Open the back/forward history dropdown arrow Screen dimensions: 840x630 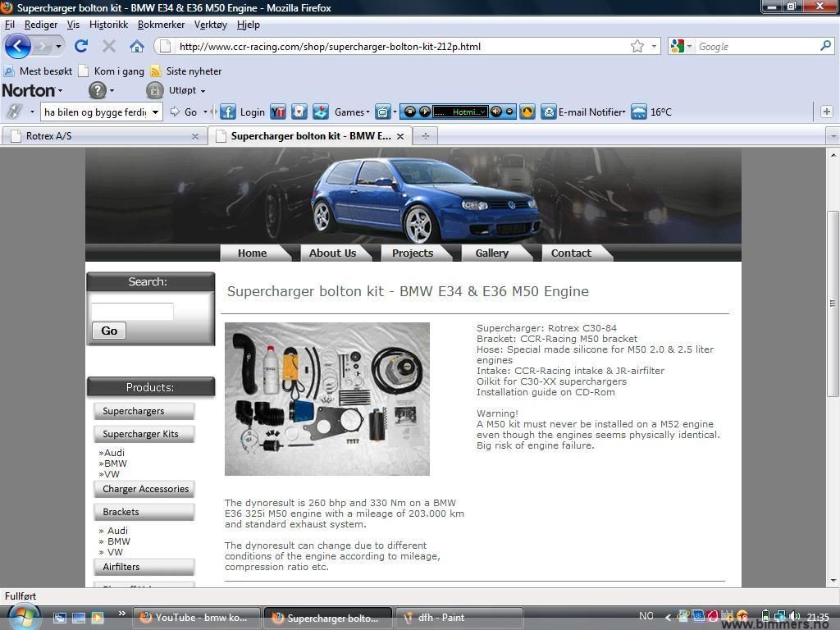click(58, 47)
